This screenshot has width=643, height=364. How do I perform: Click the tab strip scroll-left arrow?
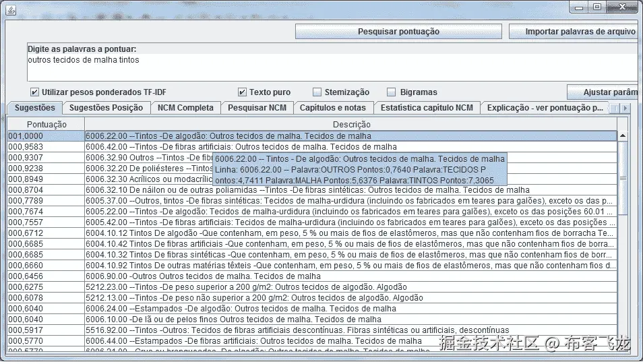(x=615, y=109)
